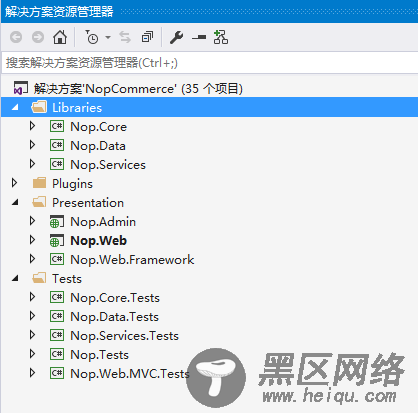Focus the Solution Explorer search box

coord(209,63)
